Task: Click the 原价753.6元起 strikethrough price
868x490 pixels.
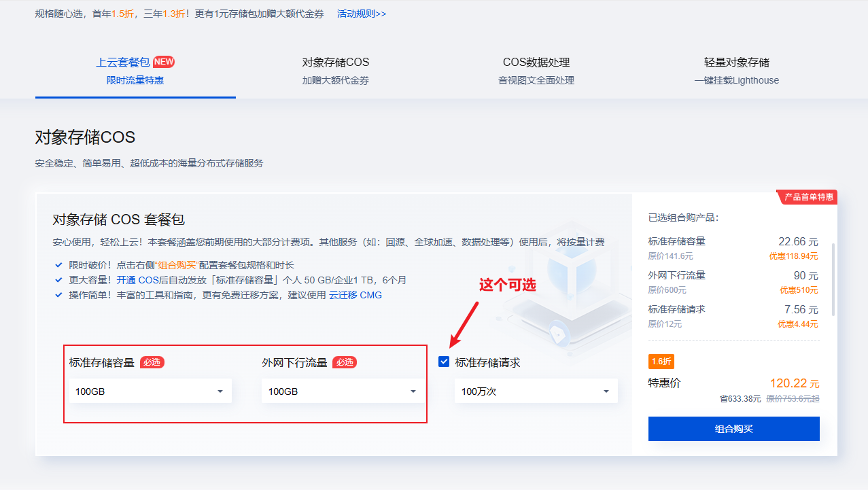Action: click(x=793, y=399)
